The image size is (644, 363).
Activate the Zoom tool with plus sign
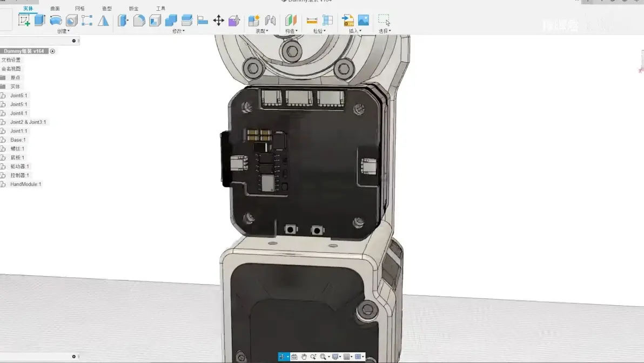[313, 357]
